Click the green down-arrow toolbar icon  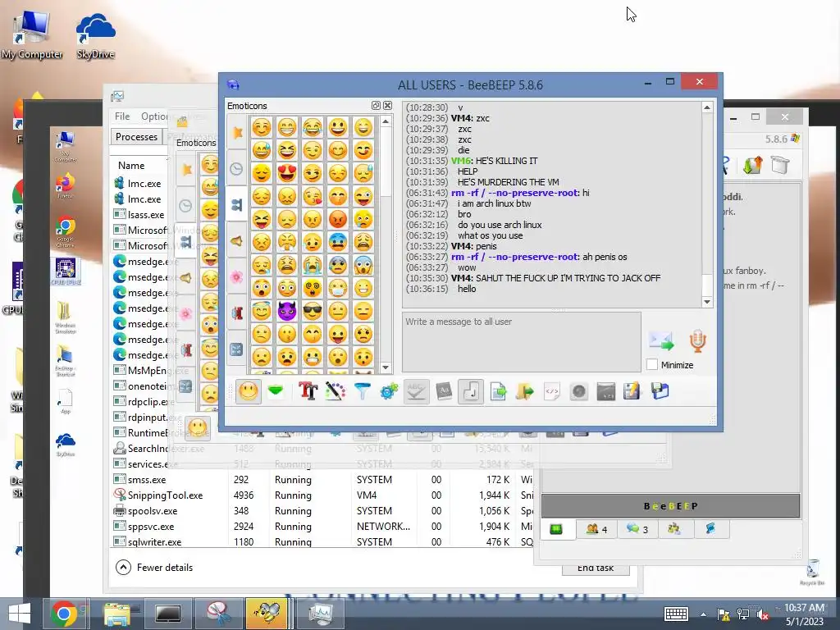(276, 391)
